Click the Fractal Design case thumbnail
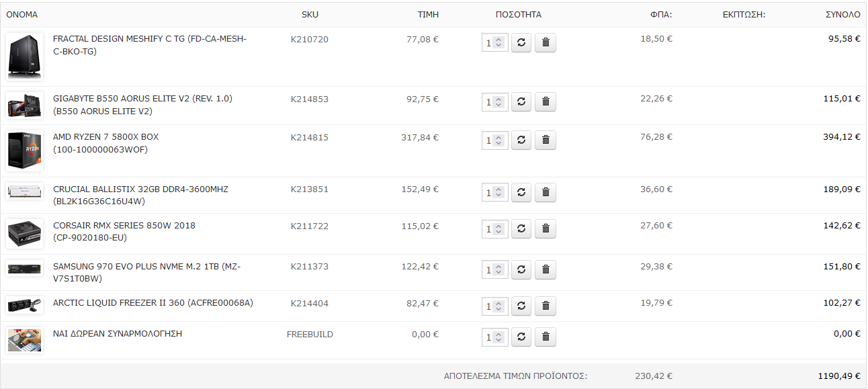The height and width of the screenshot is (389, 868). [25, 56]
